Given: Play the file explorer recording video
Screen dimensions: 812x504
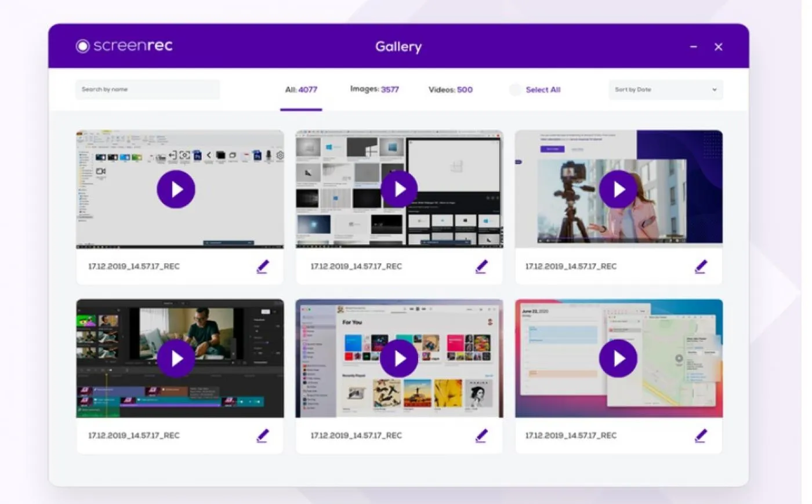Looking at the screenshot, I should point(176,189).
